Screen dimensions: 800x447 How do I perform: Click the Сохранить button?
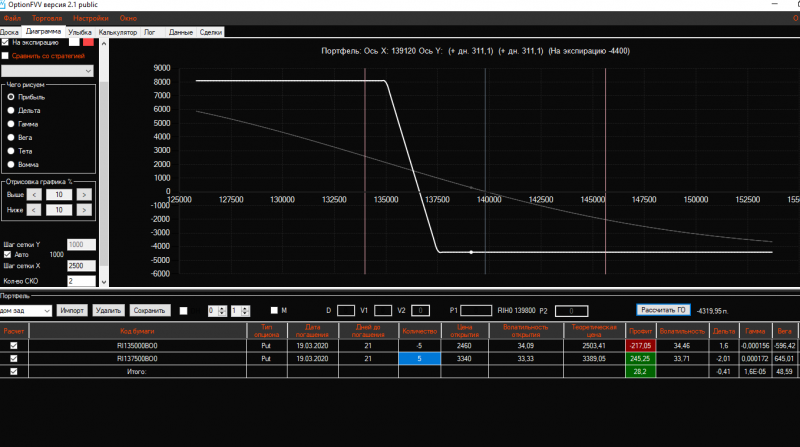[149, 310]
